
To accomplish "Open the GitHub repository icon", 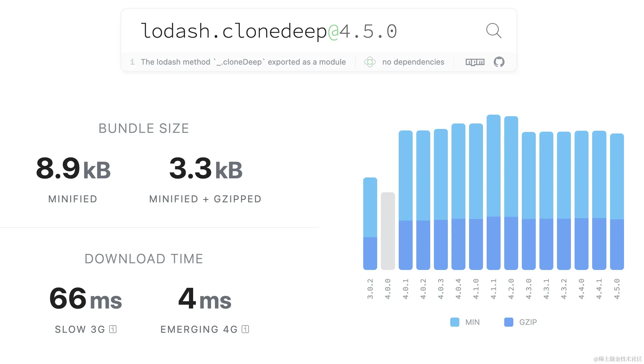I will pyautogui.click(x=499, y=62).
